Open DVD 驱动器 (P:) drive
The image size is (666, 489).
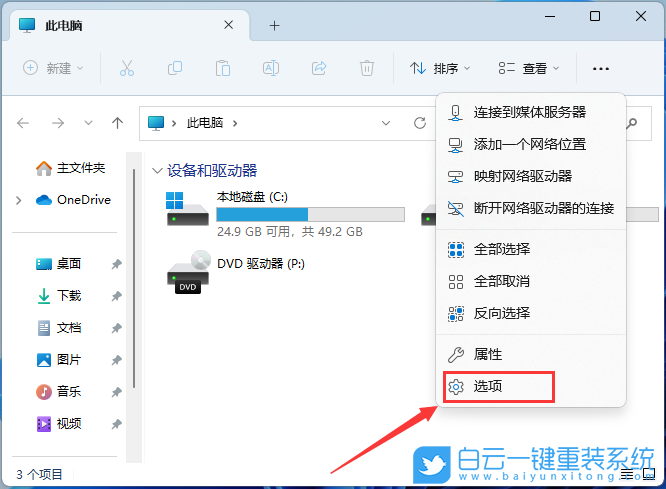pos(236,272)
